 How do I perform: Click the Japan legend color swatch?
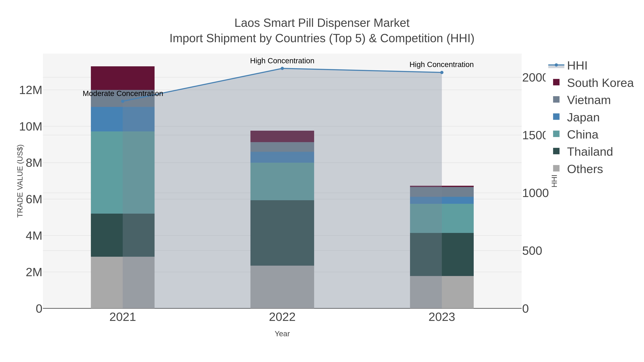point(556,117)
